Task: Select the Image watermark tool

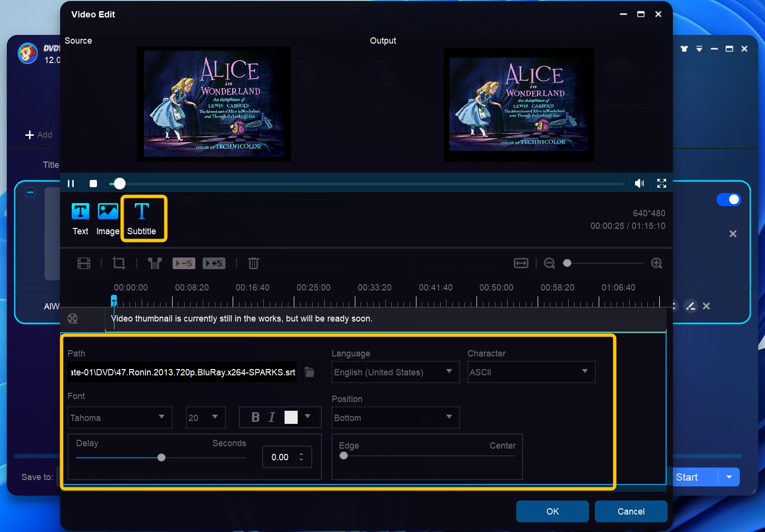Action: [x=108, y=219]
